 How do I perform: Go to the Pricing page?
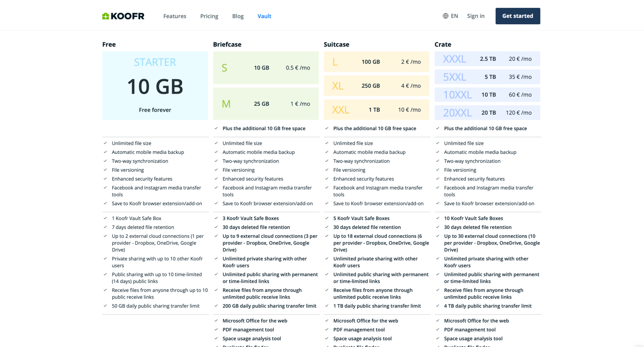pos(209,16)
